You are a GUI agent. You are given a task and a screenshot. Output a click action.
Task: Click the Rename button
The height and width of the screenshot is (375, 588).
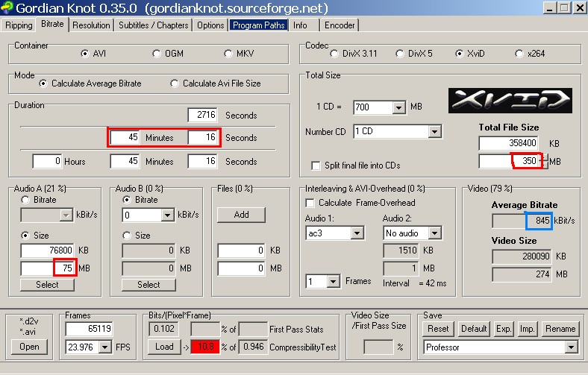pos(560,329)
